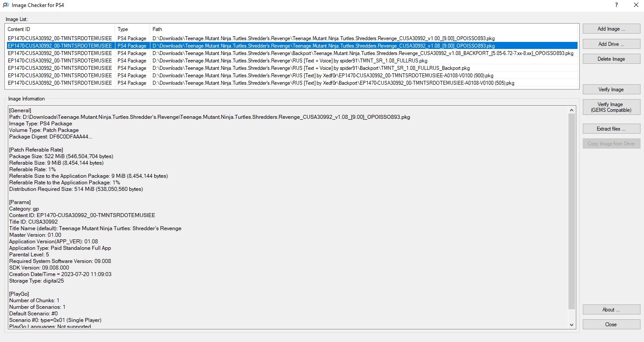Click the Image Information vertical scrollbar thumb
The height and width of the screenshot is (342, 644).
(x=571, y=211)
